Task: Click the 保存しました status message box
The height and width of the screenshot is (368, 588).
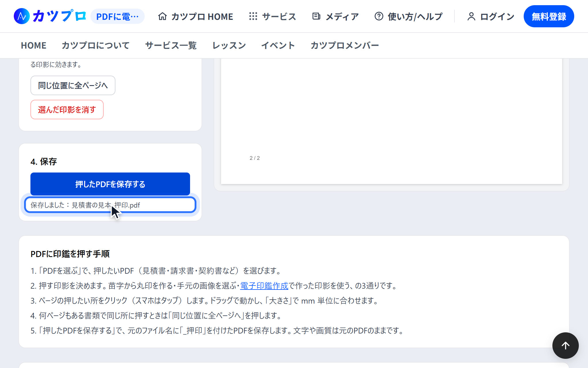Action: [110, 205]
